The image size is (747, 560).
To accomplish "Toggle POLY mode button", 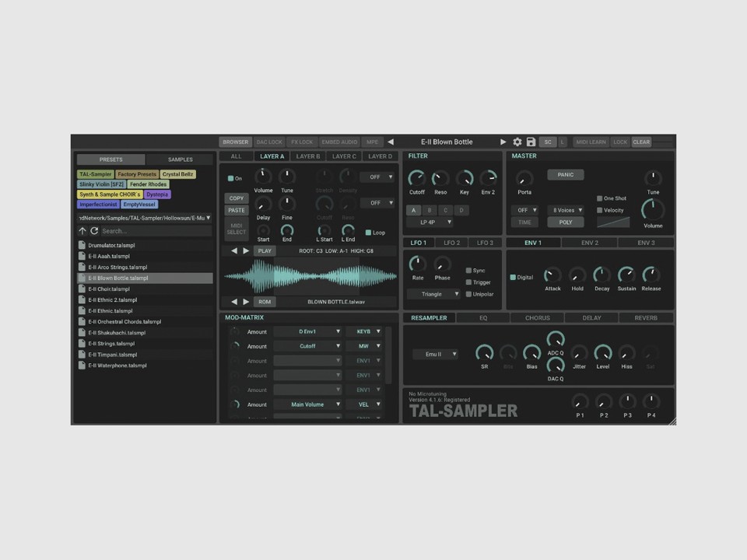I will (x=566, y=222).
